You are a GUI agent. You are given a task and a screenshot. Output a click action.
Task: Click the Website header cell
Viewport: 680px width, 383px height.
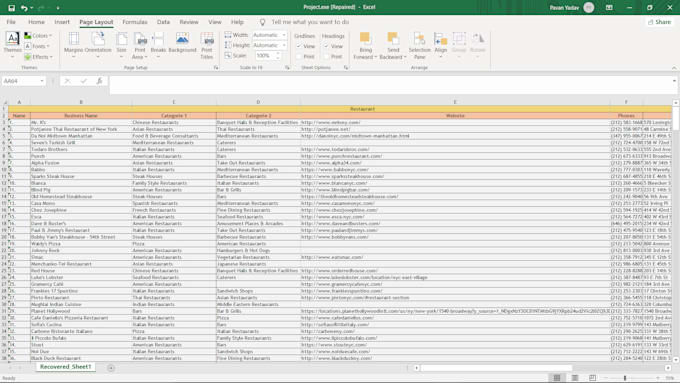(x=455, y=115)
